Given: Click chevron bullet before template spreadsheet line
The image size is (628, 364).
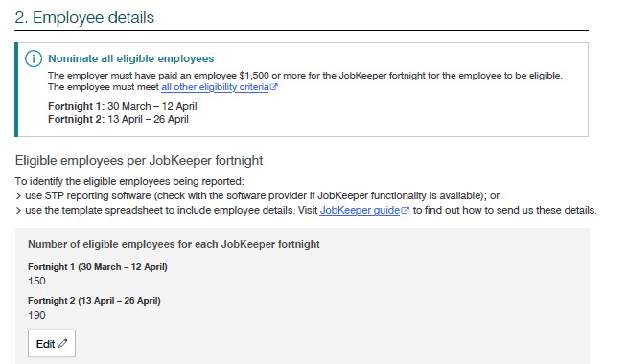Looking at the screenshot, I should [x=18, y=211].
